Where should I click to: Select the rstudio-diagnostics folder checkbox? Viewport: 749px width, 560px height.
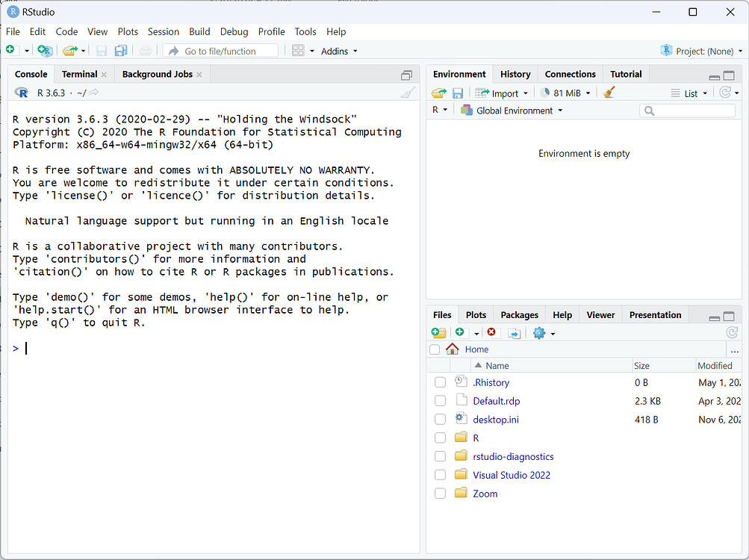click(440, 456)
